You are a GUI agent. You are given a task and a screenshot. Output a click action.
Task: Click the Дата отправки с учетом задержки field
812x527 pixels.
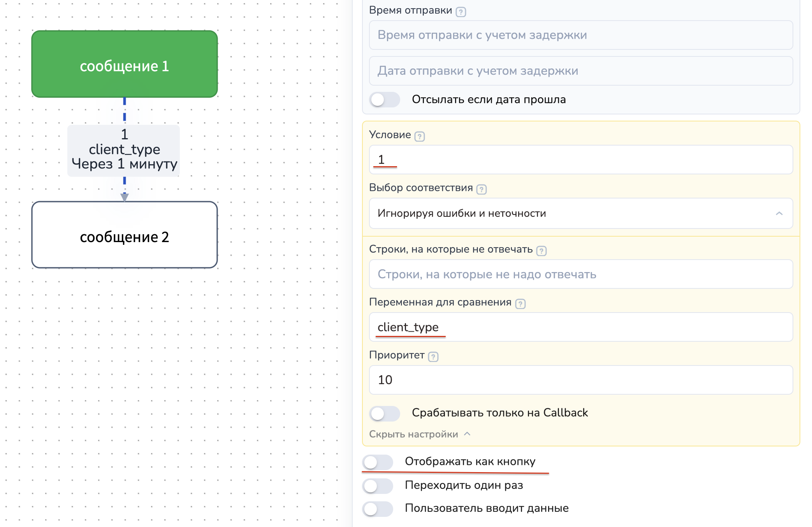(x=580, y=71)
